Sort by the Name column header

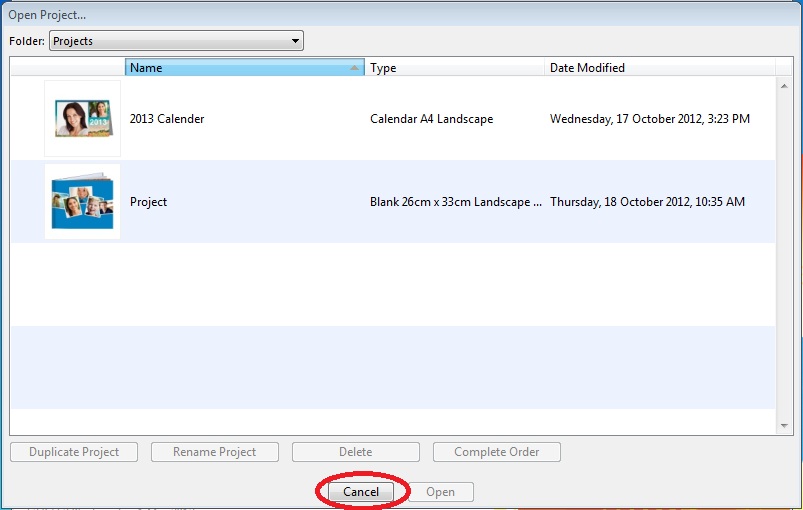point(245,68)
